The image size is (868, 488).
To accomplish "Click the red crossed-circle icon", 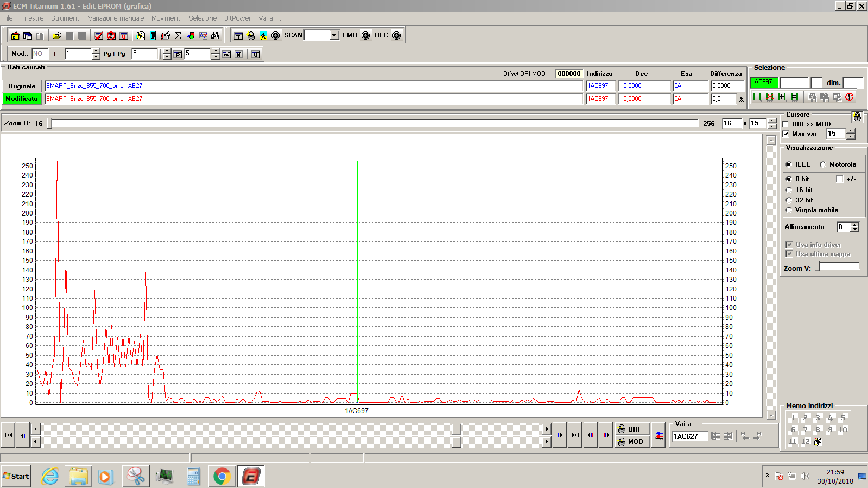I will pos(111,36).
